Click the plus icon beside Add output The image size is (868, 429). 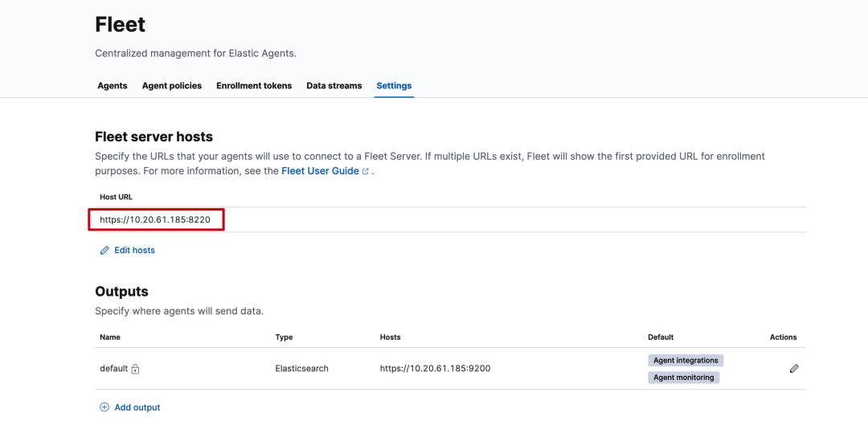[104, 407]
